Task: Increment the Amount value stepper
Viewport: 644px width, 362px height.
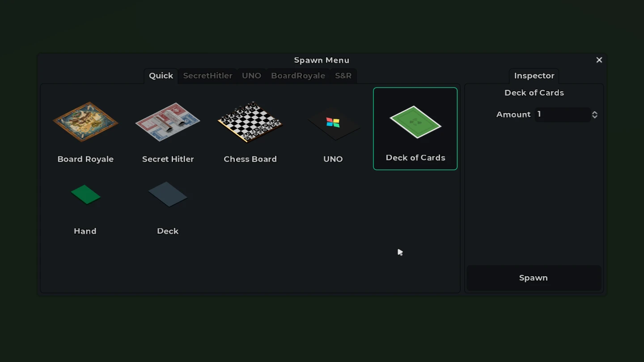Action: [595, 112]
